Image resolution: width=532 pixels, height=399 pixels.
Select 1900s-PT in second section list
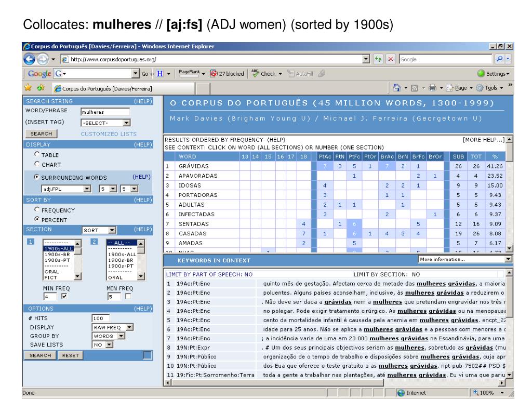[x=121, y=265]
